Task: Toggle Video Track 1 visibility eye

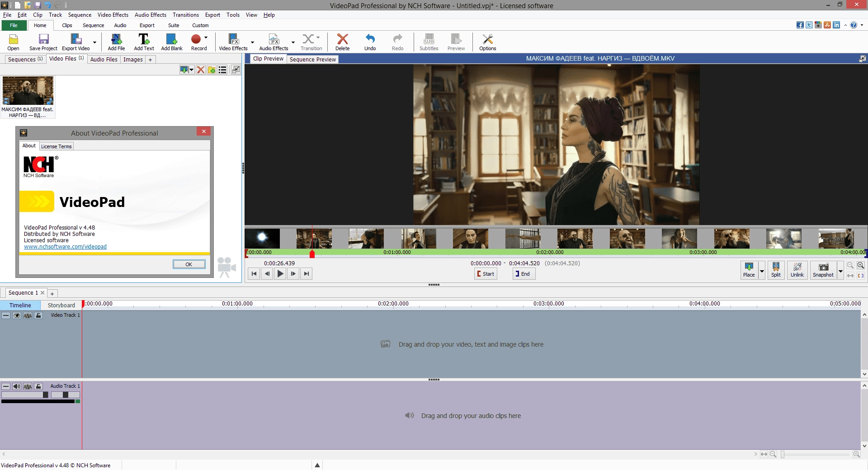Action: 17,315
